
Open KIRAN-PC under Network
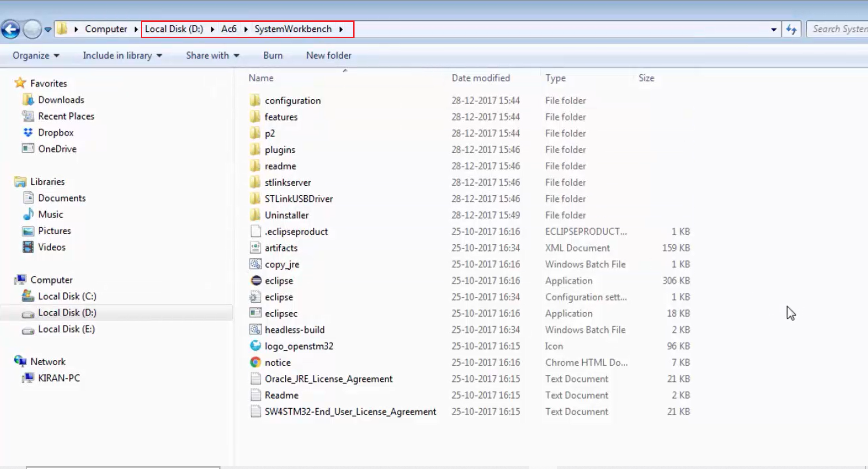[59, 378]
